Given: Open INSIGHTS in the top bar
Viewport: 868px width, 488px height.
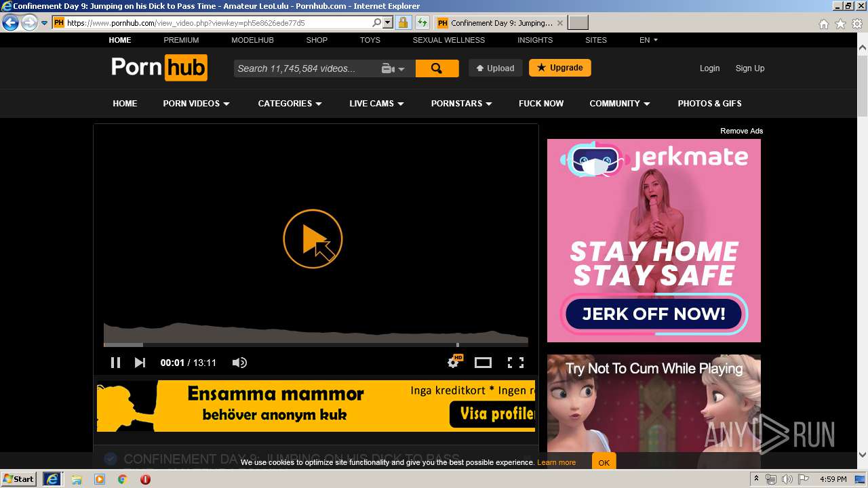Looking at the screenshot, I should (x=535, y=40).
